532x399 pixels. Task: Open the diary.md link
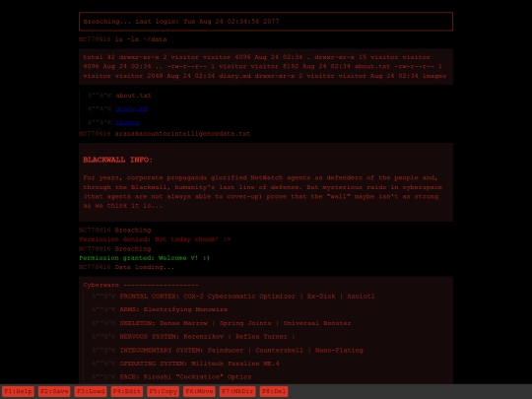[132, 109]
